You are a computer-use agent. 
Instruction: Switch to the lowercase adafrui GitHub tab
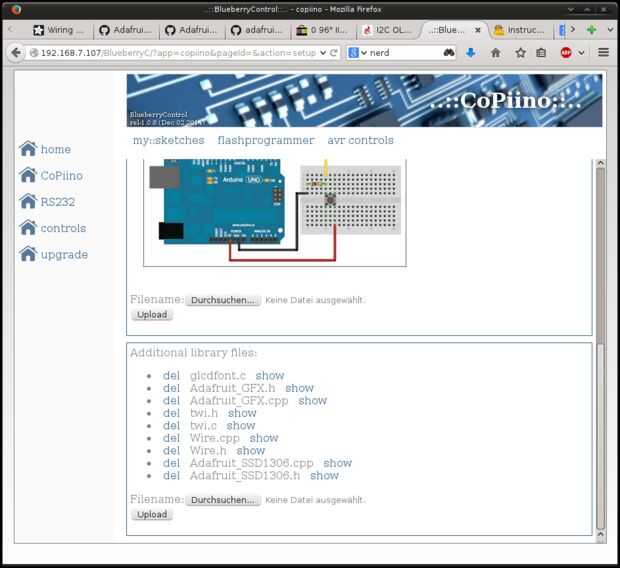257,30
